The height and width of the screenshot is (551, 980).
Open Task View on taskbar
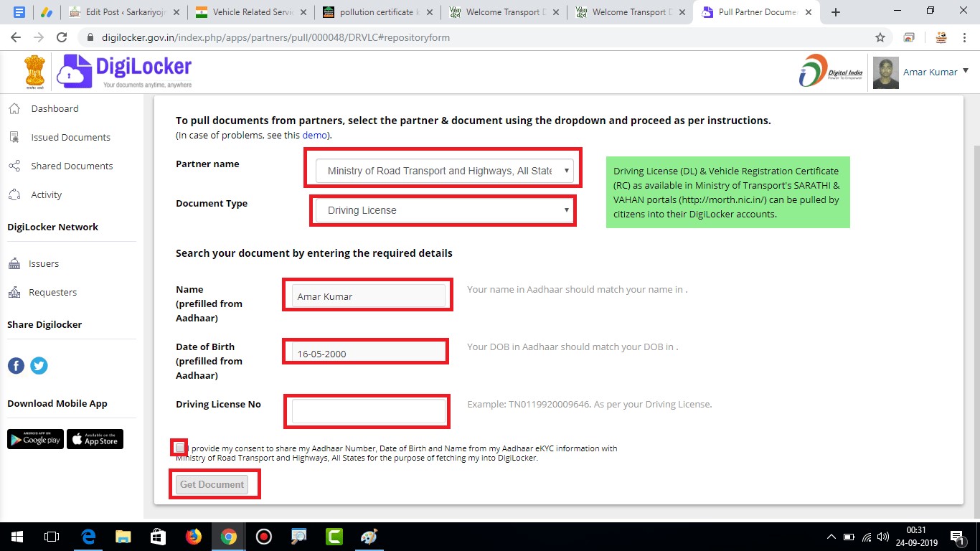(51, 537)
